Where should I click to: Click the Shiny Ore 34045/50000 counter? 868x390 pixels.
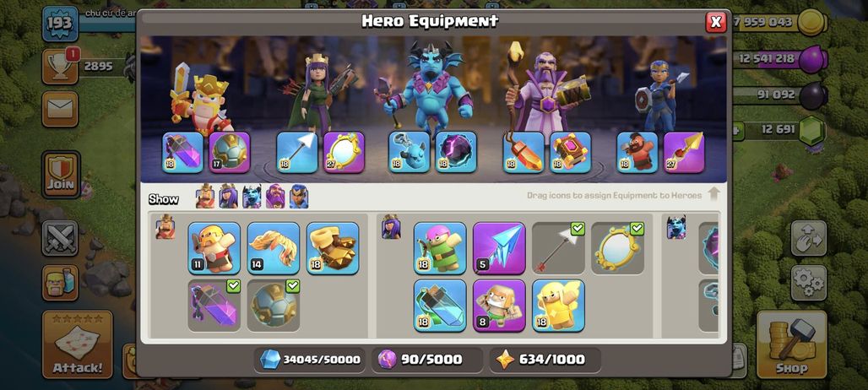pyautogui.click(x=310, y=360)
